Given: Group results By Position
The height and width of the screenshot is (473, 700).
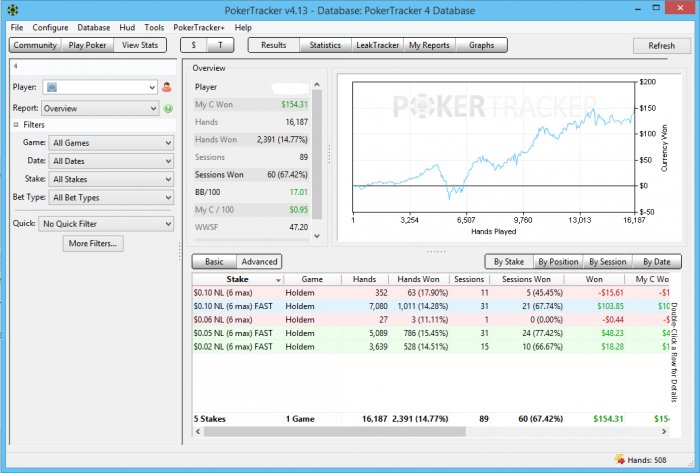Looking at the screenshot, I should (558, 261).
